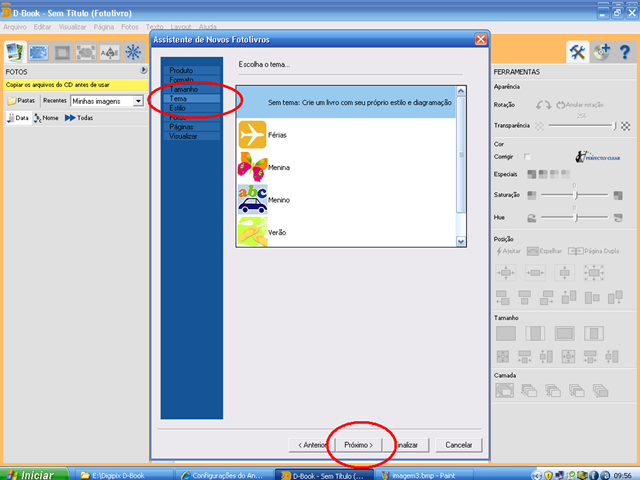Sort photos by Data
This screenshot has height=480, width=640.
[18, 118]
